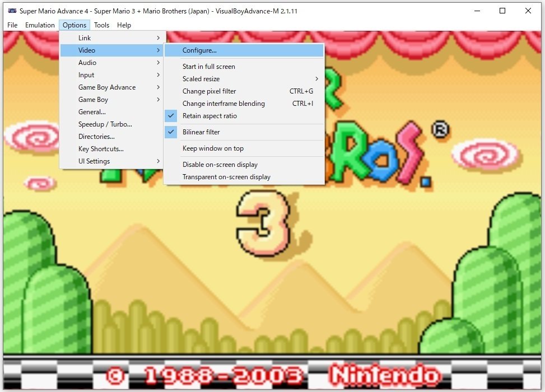The height and width of the screenshot is (392, 545).
Task: Close the VisualBoyAdvance-M window
Action: (x=528, y=11)
